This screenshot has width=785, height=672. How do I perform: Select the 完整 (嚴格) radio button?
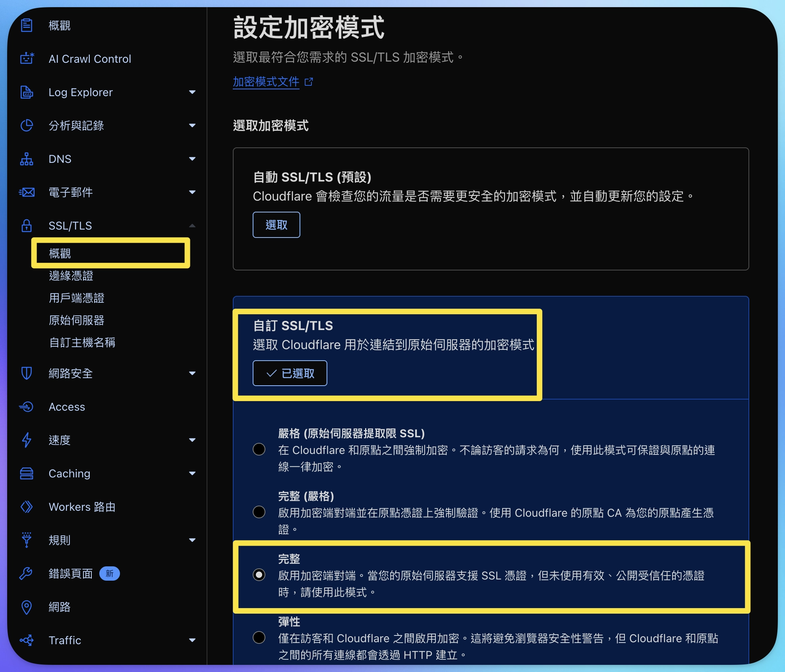pos(259,512)
